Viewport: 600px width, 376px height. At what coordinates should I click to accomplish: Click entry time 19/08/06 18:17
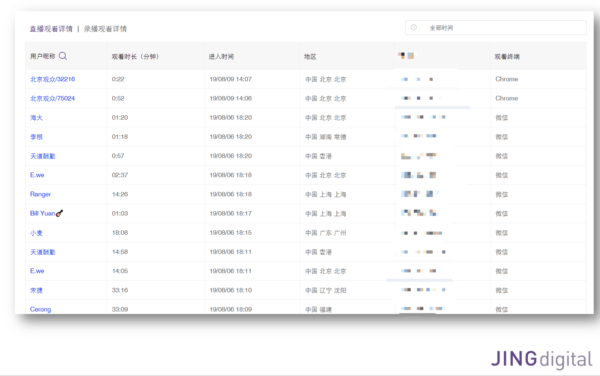point(231,213)
